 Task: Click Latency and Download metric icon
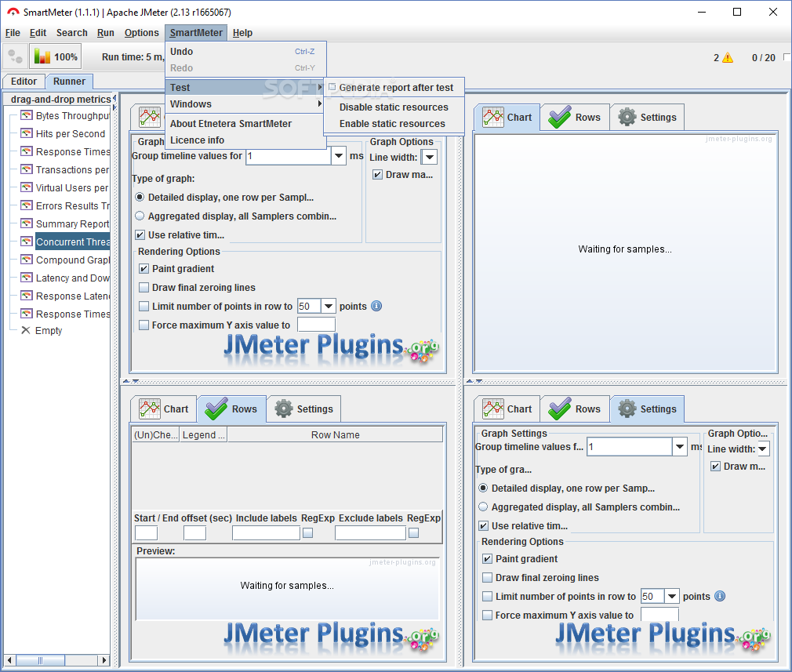(26, 278)
